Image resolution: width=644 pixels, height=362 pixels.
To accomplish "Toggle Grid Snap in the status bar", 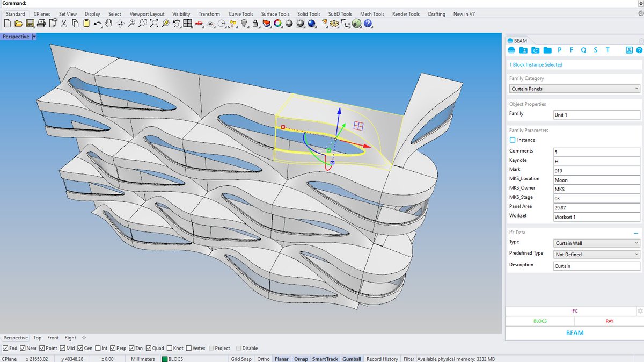I will pos(241,359).
